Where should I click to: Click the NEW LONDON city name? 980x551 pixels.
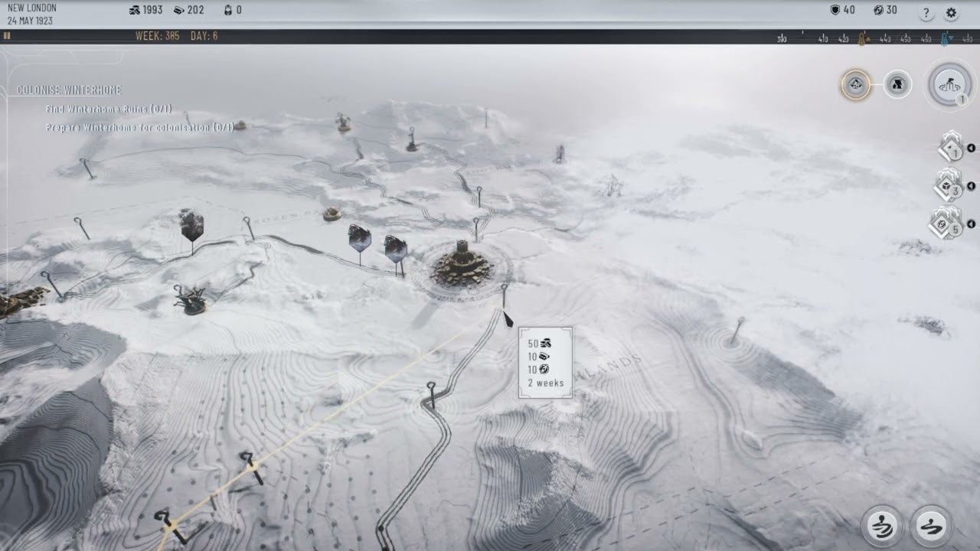coord(32,8)
